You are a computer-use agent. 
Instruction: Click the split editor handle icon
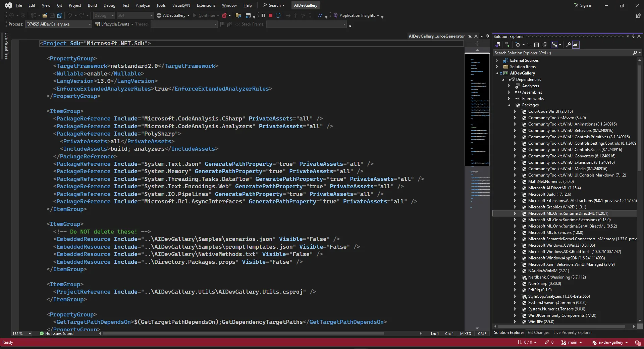477,44
